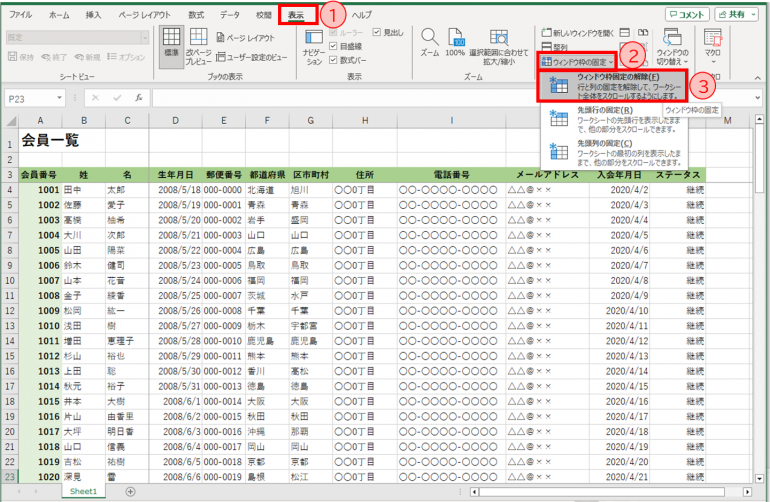Viewport: 770px width, 502px height.
Task: Open ユーザー設定のビュー custom views
Action: point(251,57)
